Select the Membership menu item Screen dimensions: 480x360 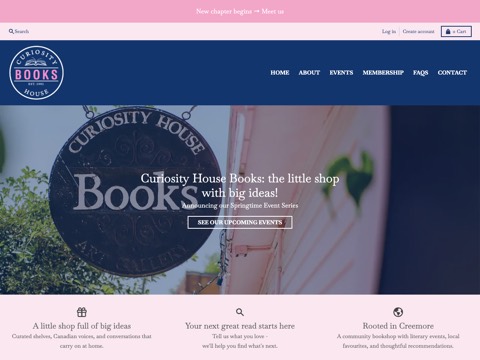click(383, 73)
